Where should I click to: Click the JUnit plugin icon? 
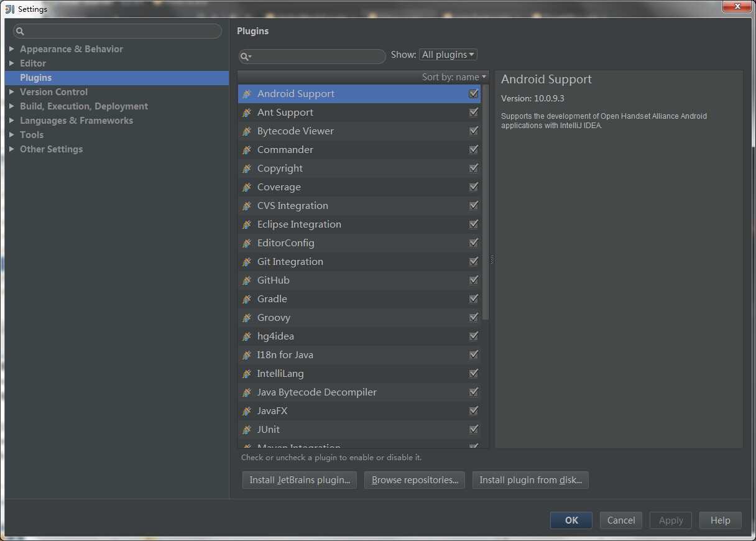click(x=247, y=430)
